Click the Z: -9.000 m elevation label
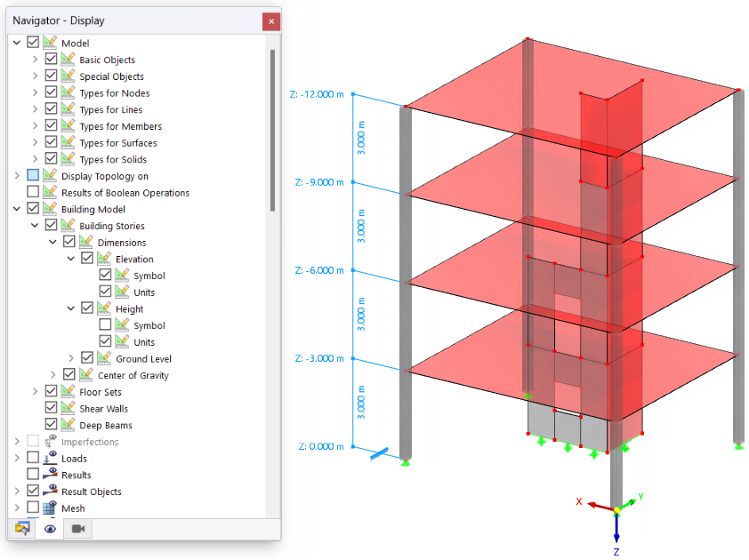This screenshot has width=749, height=560. (x=319, y=182)
